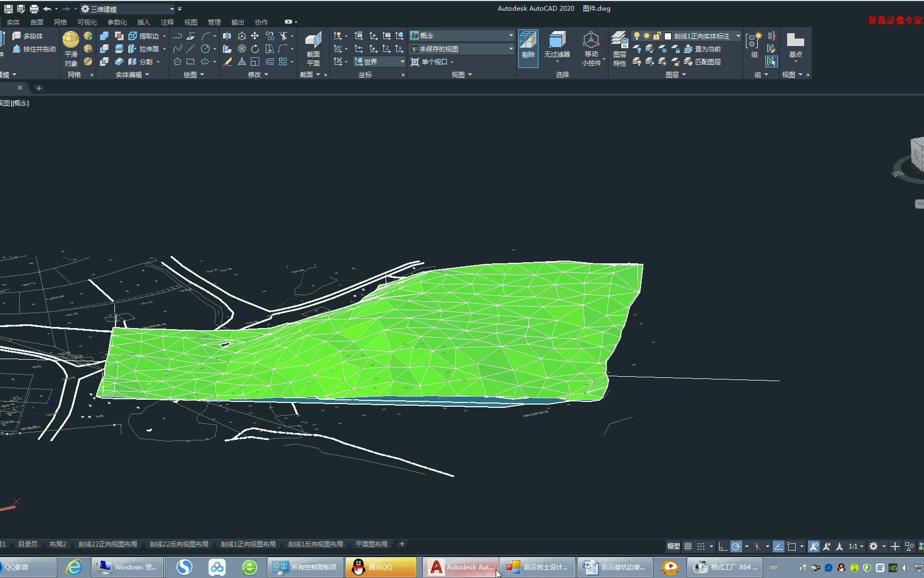Select the Rotate tool in Modify panel
Viewport: 924px width, 578px height.
(x=255, y=49)
